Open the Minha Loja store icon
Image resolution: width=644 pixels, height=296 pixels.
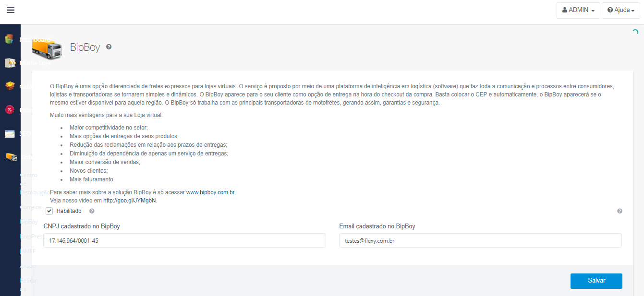click(x=10, y=63)
